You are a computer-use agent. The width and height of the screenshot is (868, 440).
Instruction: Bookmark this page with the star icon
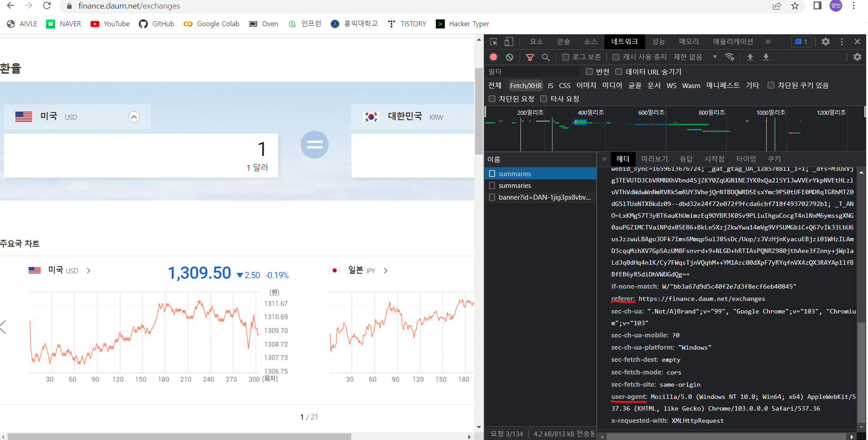(x=795, y=6)
